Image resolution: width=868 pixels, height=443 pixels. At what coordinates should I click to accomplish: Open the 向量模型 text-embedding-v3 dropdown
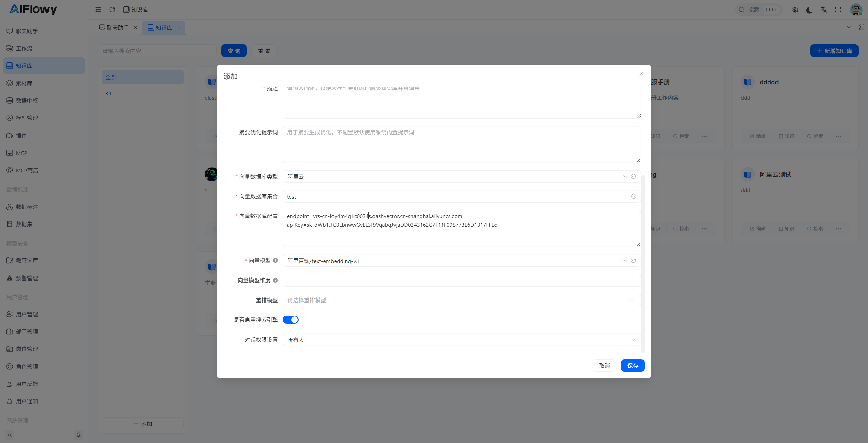click(x=454, y=261)
